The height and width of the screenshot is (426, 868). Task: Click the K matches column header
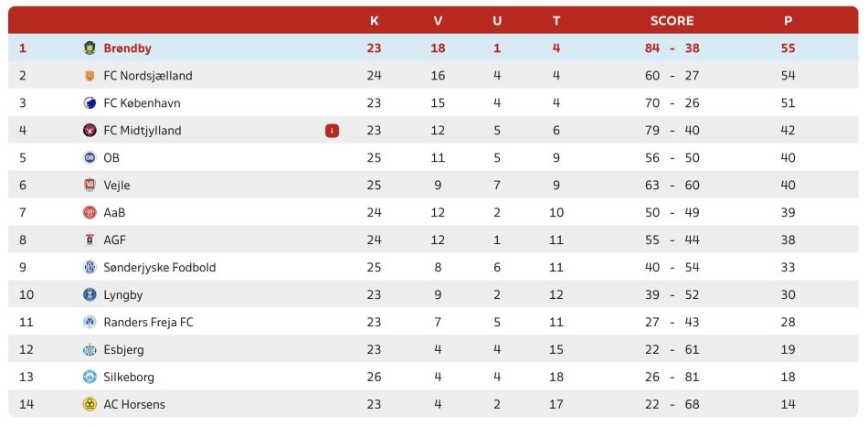pyautogui.click(x=375, y=21)
